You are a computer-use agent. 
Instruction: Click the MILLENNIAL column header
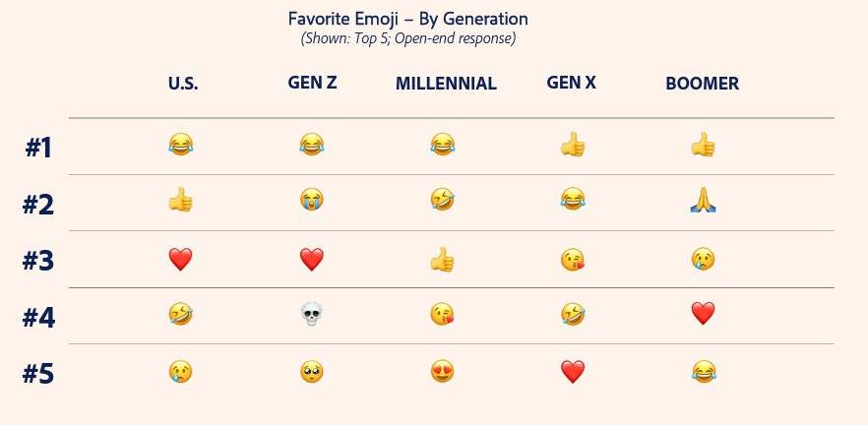pyautogui.click(x=446, y=84)
